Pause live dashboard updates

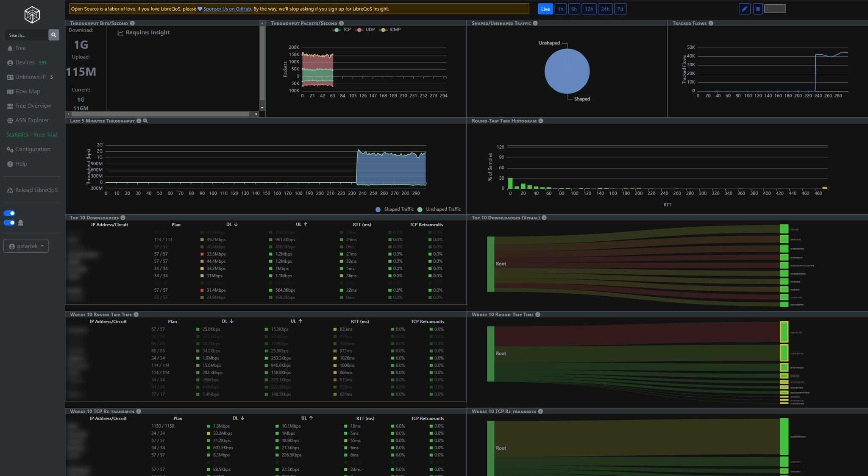pos(758,9)
